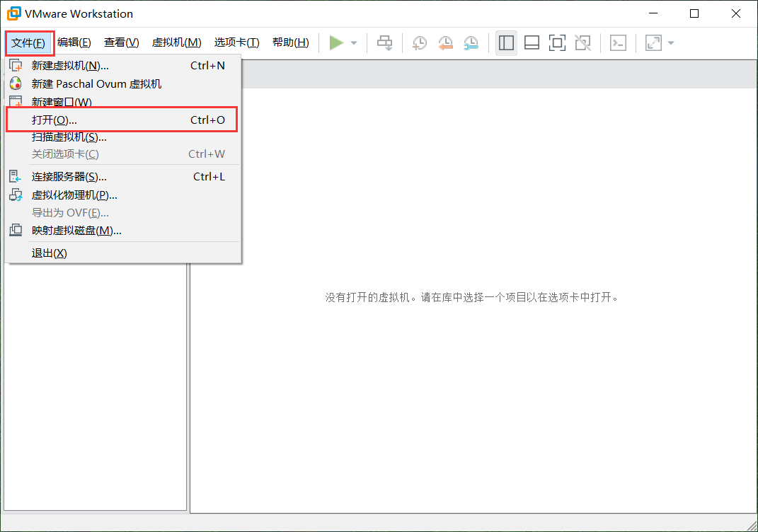Click the console view terminal icon
Image resolution: width=758 pixels, height=532 pixels.
tap(619, 43)
